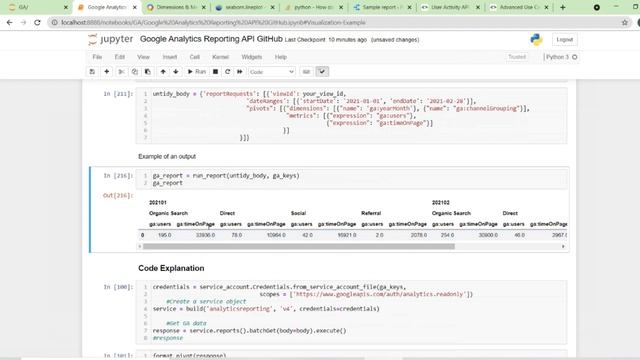Image resolution: width=640 pixels, height=360 pixels.
Task: Click the Last Checkpoint status text
Action: tap(326, 40)
